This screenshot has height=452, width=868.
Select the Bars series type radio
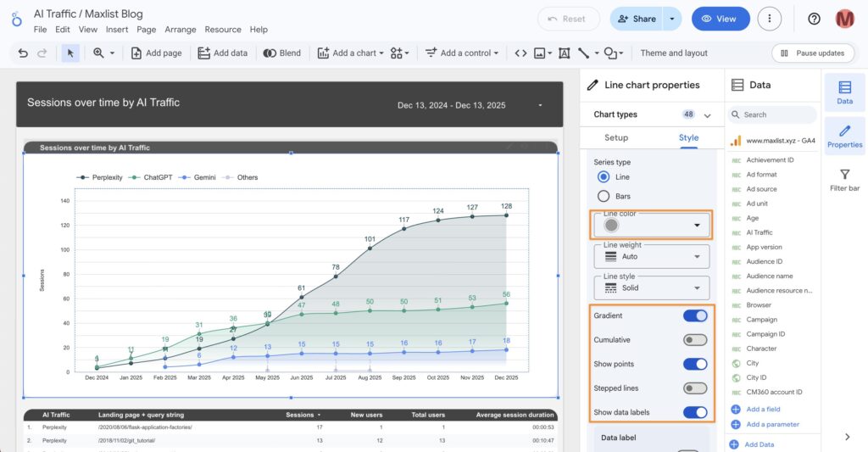tap(604, 196)
